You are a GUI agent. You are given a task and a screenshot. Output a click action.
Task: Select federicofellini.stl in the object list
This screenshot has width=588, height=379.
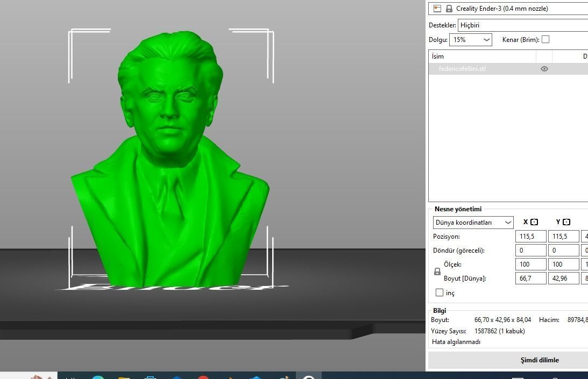point(462,69)
